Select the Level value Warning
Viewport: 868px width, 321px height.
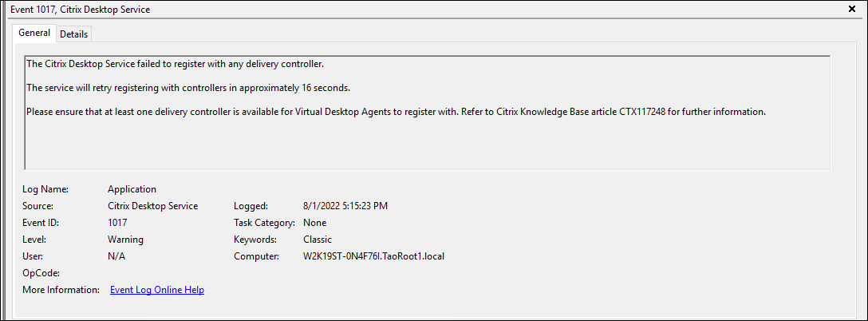point(125,240)
